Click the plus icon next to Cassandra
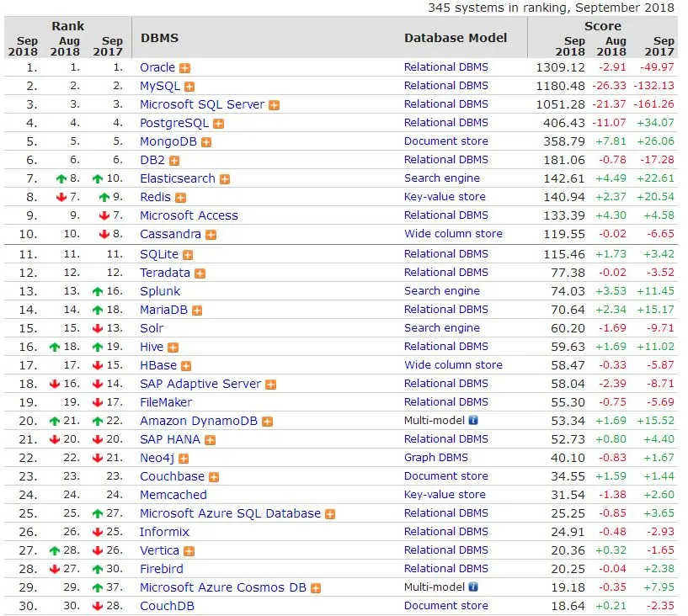 pos(211,235)
